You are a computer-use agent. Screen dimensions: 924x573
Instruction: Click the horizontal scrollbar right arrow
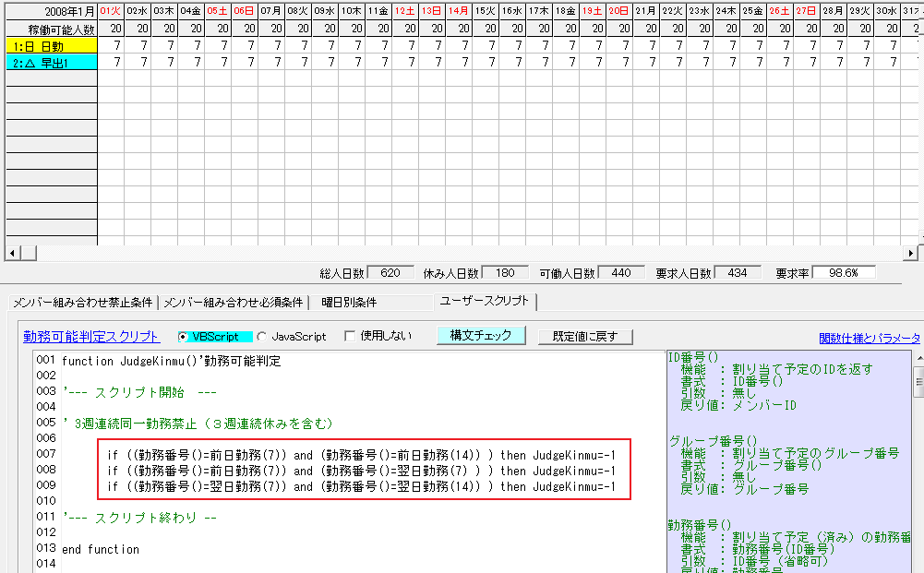point(911,253)
